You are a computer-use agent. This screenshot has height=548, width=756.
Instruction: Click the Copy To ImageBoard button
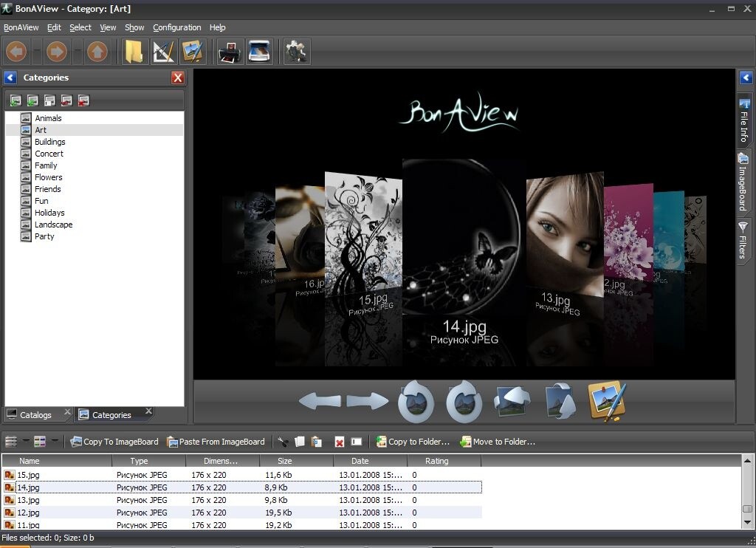tap(114, 442)
